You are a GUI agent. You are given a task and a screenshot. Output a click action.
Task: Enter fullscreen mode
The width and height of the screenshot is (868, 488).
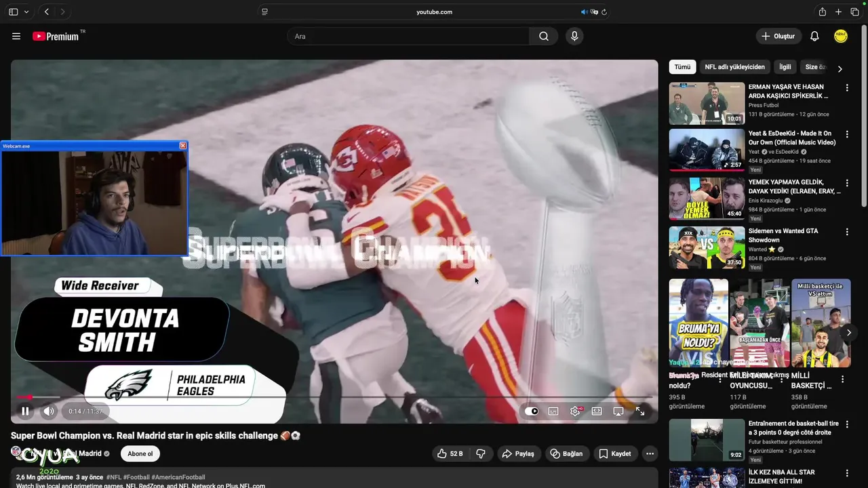coord(640,411)
